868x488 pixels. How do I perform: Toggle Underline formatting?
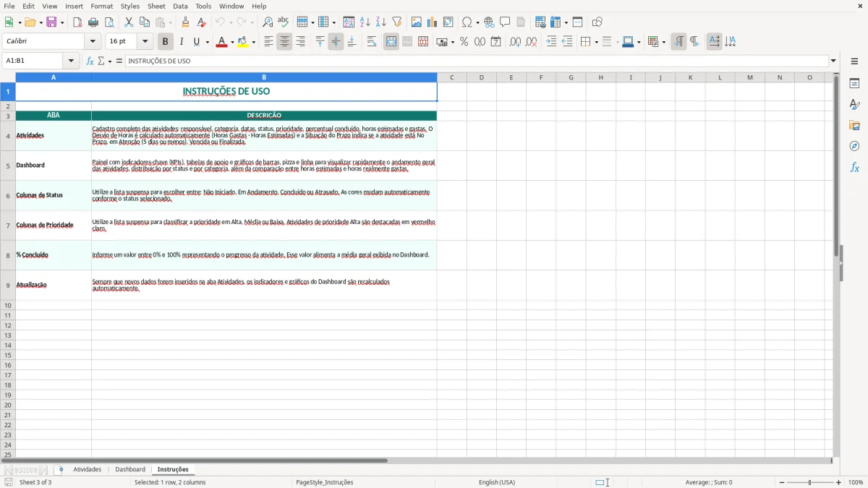pos(196,42)
